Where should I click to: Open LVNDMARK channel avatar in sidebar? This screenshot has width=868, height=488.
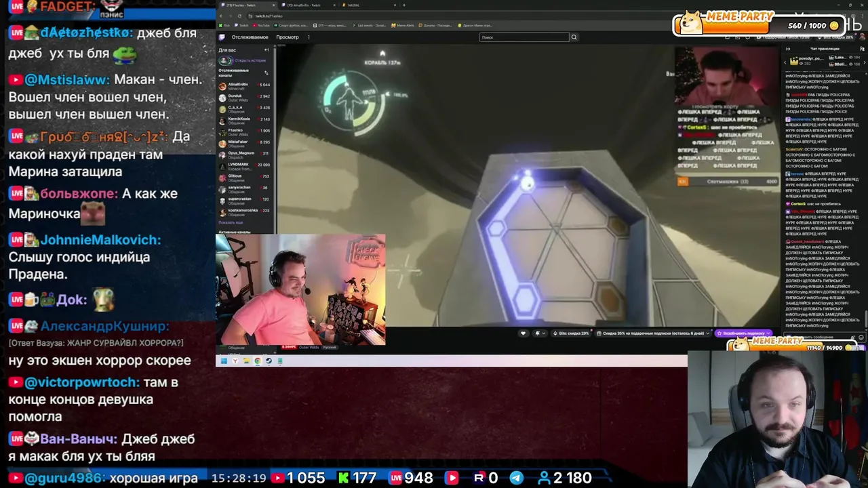222,166
